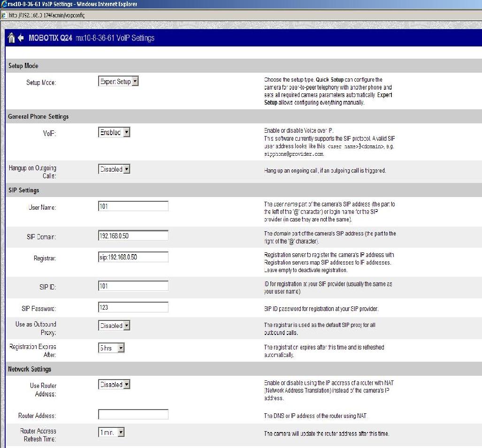Click the 'SIP Domain:' field label
The width and height of the screenshot is (482, 448).
[41, 237]
